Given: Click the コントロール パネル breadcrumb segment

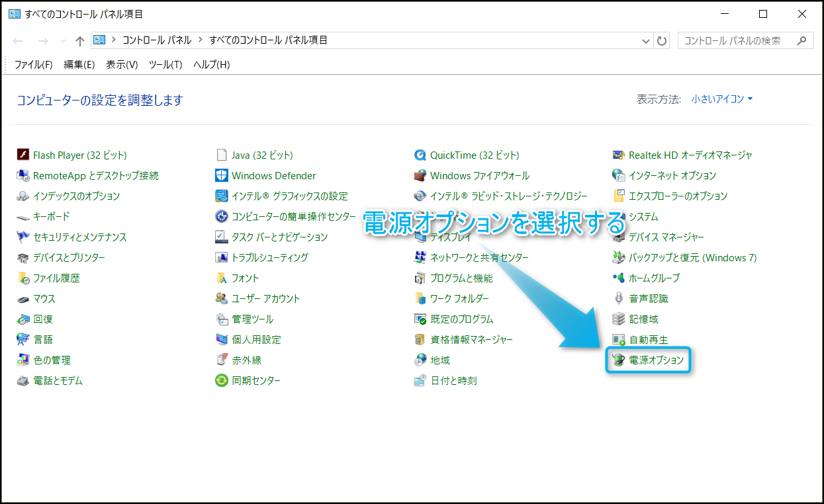Looking at the screenshot, I should pos(156,40).
